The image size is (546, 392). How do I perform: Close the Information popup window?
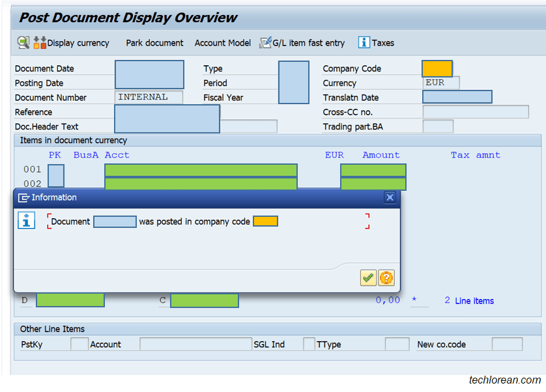(x=390, y=197)
